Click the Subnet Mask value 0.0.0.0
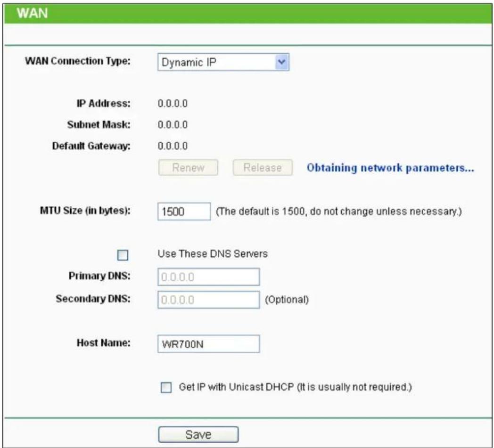This screenshot has height=448, width=494. point(173,125)
